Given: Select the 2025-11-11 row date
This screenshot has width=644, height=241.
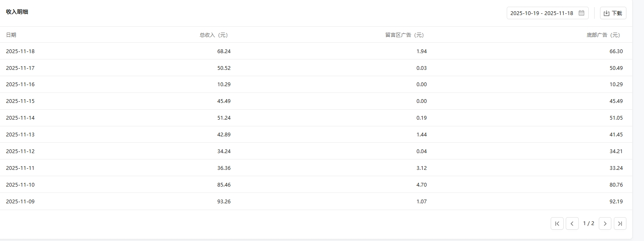Looking at the screenshot, I should click(20, 168).
